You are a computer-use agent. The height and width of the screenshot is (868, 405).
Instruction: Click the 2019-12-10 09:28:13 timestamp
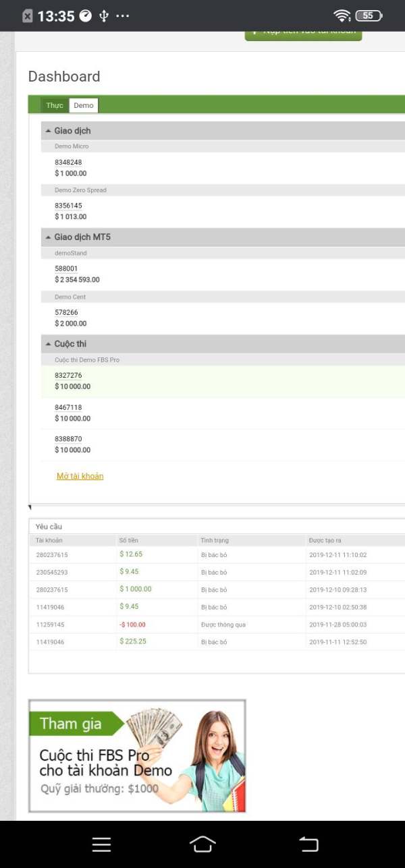[x=338, y=589]
